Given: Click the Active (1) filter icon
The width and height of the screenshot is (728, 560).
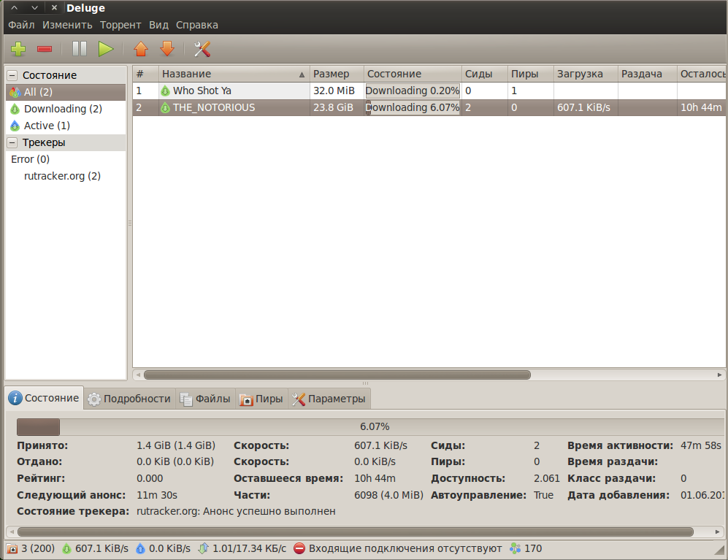Looking at the screenshot, I should coord(15,126).
